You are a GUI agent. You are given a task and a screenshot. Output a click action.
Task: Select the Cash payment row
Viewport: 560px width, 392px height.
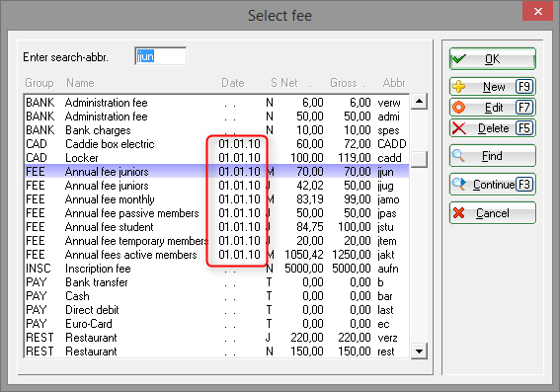(x=216, y=296)
